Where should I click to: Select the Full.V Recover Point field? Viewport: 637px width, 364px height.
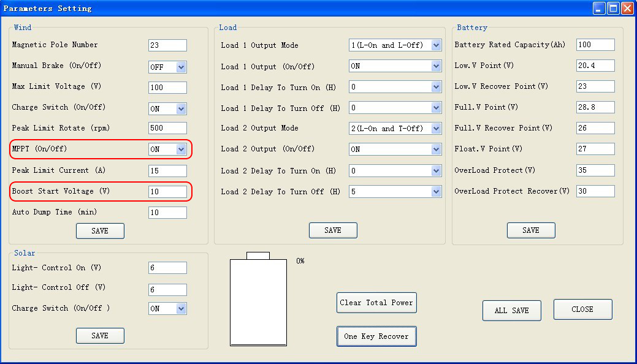(x=595, y=128)
